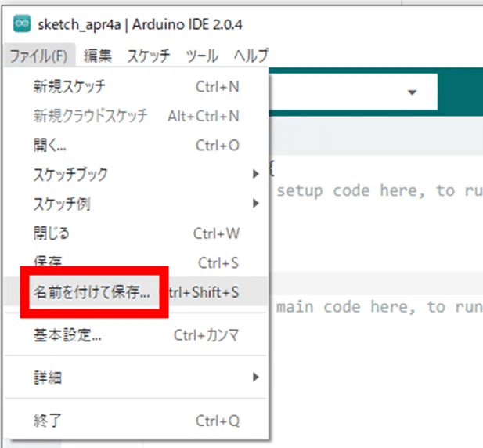Click 保存 with the Ctrl+S shortcut

coord(136,262)
